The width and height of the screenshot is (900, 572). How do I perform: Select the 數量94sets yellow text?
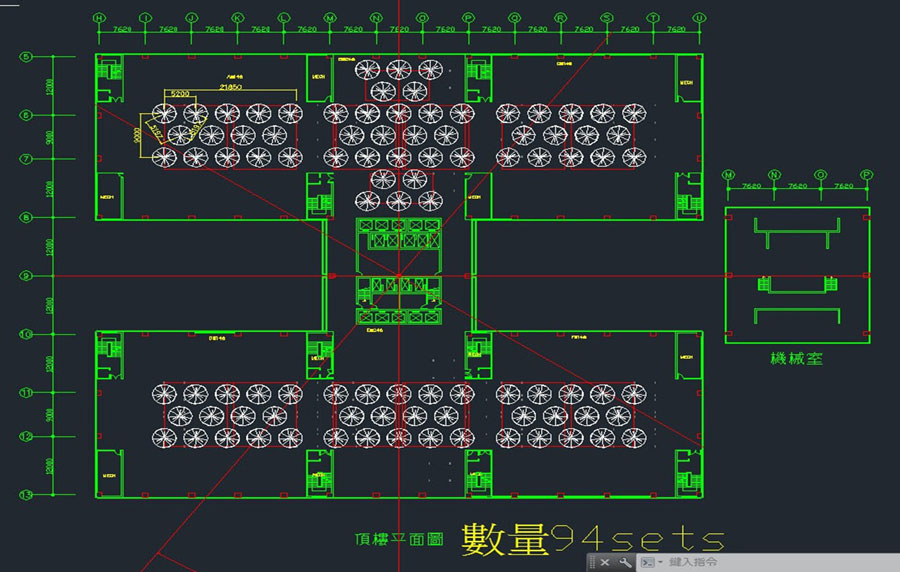click(x=592, y=540)
